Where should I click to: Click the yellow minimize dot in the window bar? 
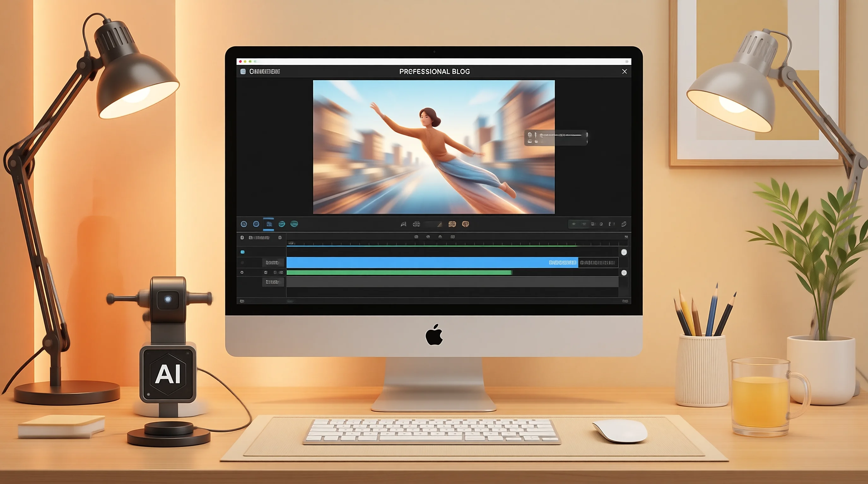click(x=245, y=61)
